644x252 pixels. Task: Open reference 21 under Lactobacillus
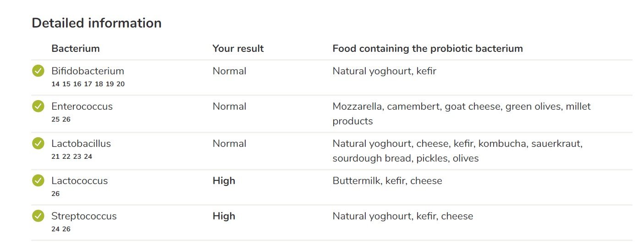(55, 157)
